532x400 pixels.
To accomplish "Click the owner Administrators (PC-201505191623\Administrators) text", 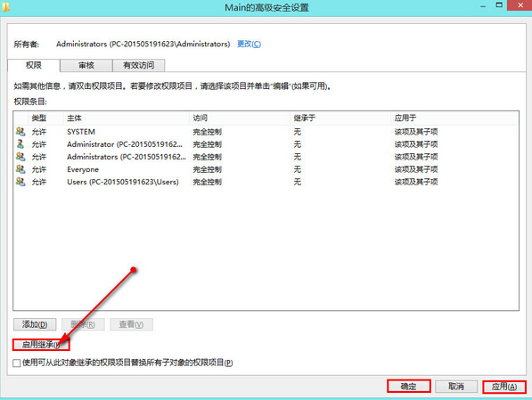I will pos(143,45).
